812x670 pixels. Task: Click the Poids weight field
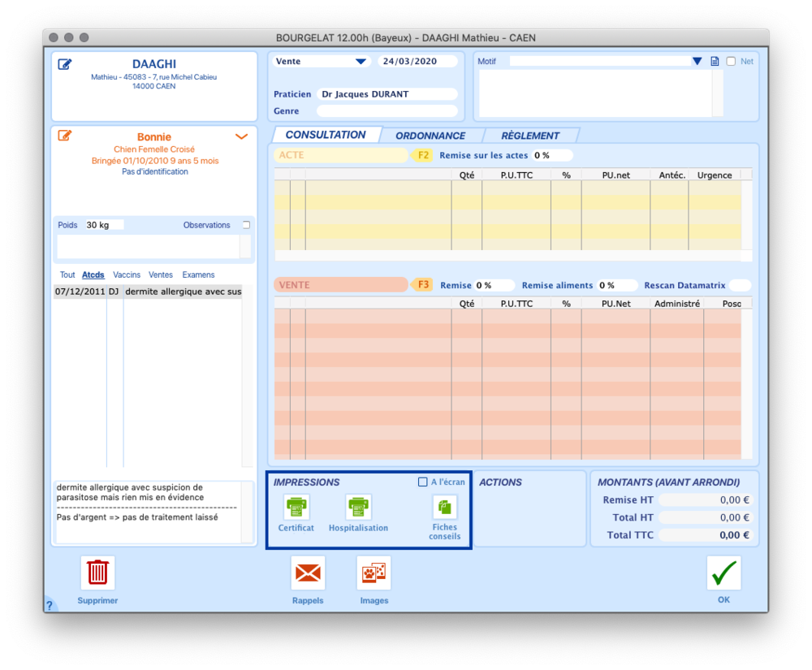[x=104, y=225]
